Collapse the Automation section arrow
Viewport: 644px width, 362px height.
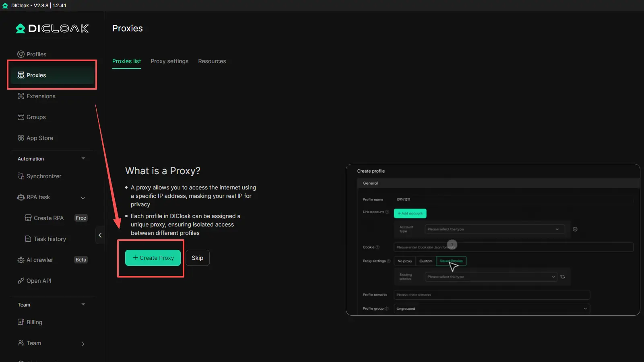click(83, 158)
